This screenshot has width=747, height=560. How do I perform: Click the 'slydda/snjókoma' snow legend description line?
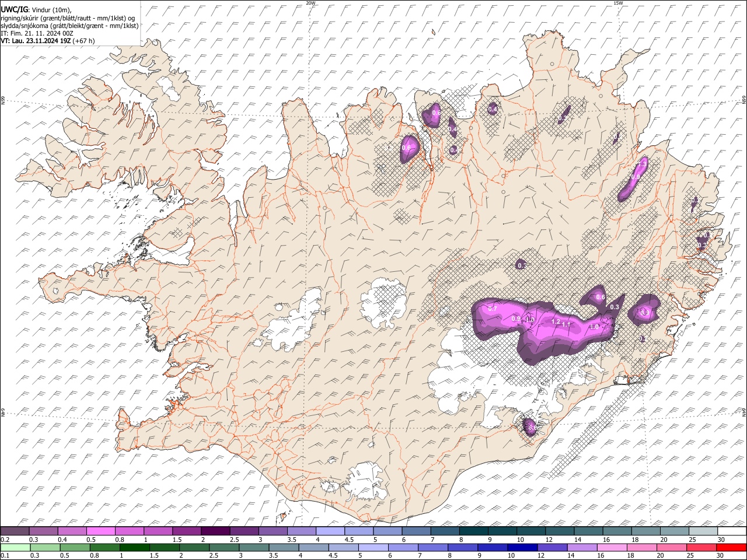69,26
